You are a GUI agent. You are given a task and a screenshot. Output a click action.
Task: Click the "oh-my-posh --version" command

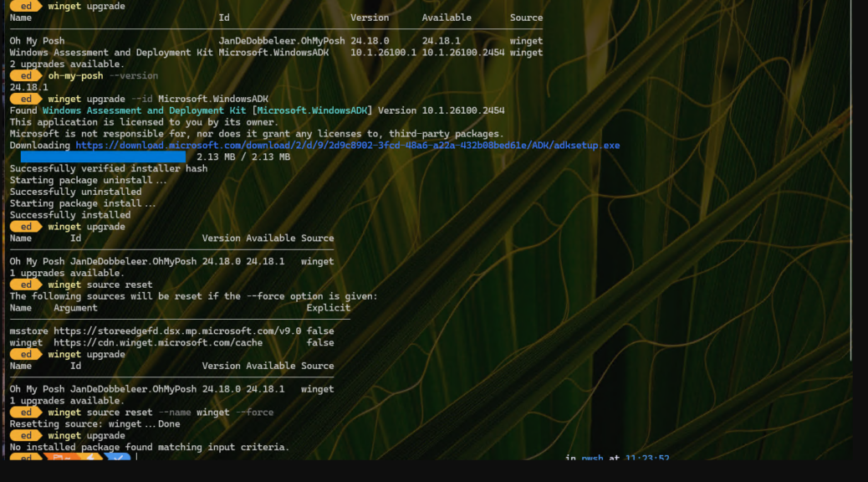(x=103, y=76)
